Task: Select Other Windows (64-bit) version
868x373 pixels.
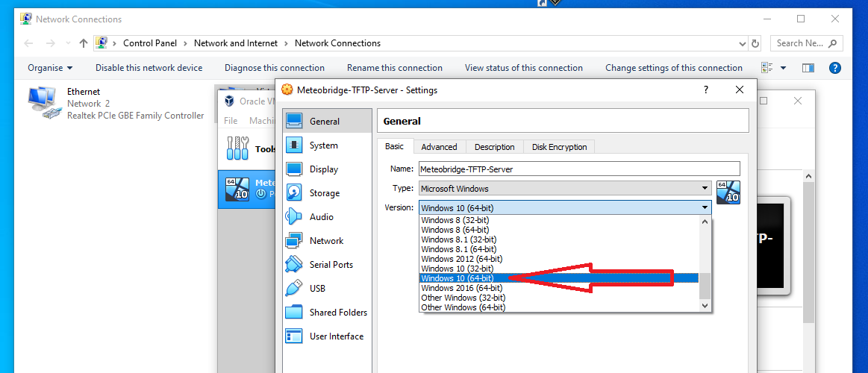Action: pos(463,307)
